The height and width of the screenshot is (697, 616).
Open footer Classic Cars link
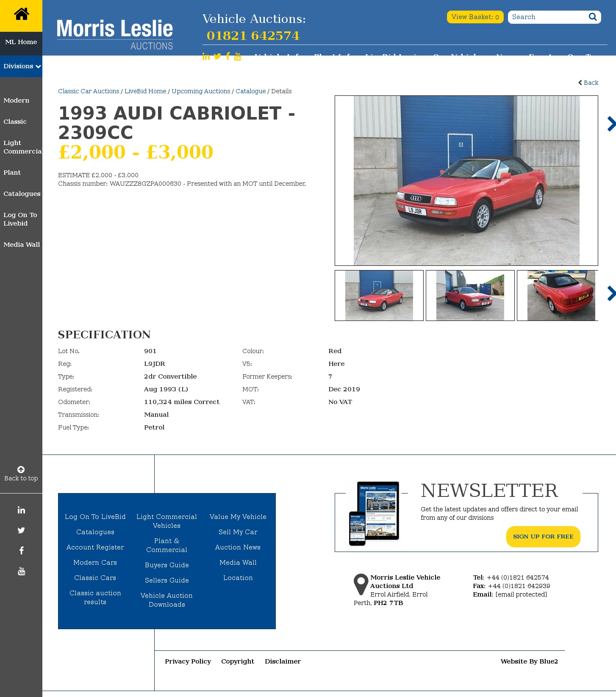pyautogui.click(x=95, y=578)
